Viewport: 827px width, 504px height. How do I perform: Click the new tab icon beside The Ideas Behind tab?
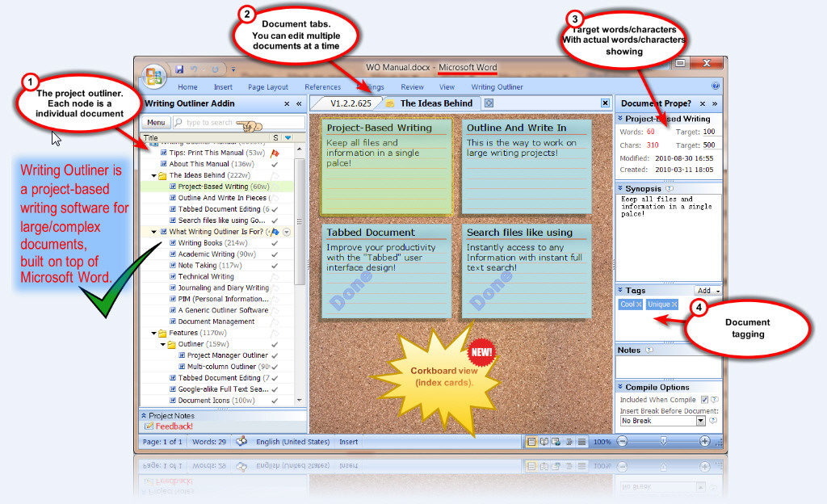[489, 103]
